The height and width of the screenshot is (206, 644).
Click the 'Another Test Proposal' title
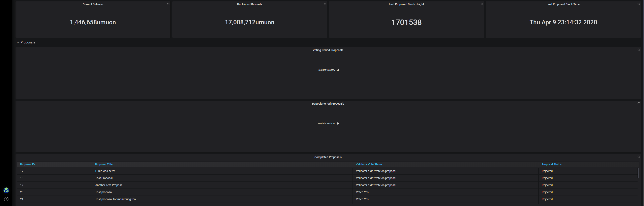109,185
